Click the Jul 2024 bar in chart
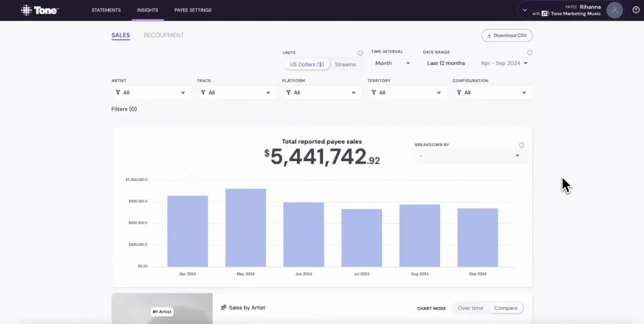Screen dimensions: 644x324 (x=362, y=238)
